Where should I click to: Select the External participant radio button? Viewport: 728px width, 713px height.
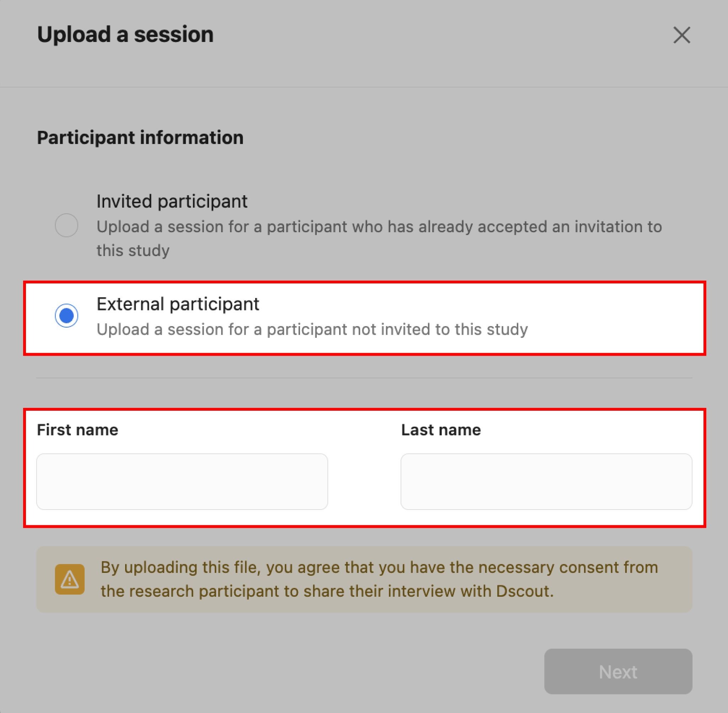point(66,315)
